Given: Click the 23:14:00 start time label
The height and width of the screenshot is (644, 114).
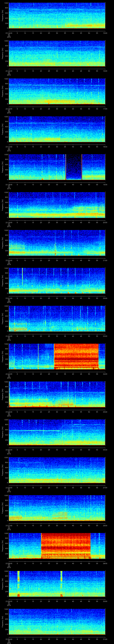Looking at the screenshot, I should tap(9, 33).
